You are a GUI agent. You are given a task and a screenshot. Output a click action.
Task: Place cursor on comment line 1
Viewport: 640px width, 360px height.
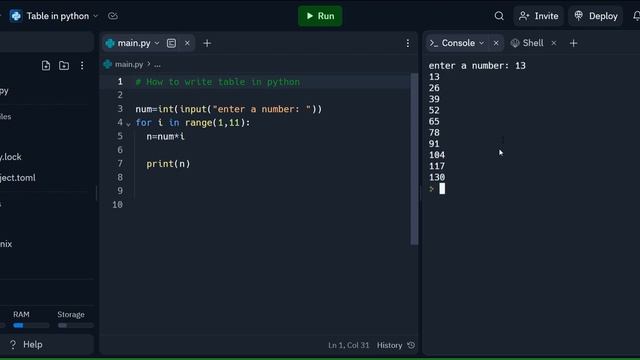pyautogui.click(x=218, y=82)
